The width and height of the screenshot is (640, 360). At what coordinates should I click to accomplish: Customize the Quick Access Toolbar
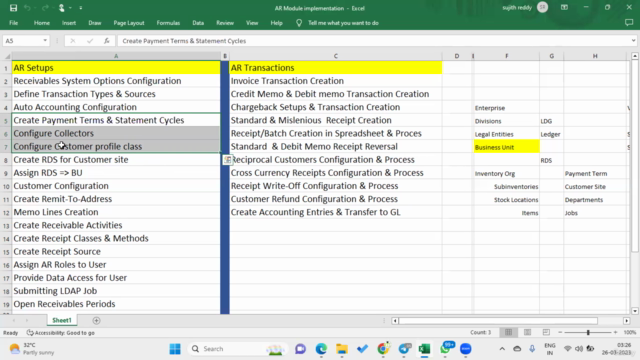pos(80,8)
